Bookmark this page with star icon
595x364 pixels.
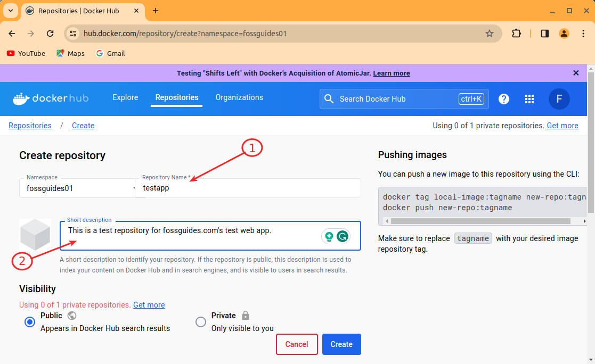(489, 34)
